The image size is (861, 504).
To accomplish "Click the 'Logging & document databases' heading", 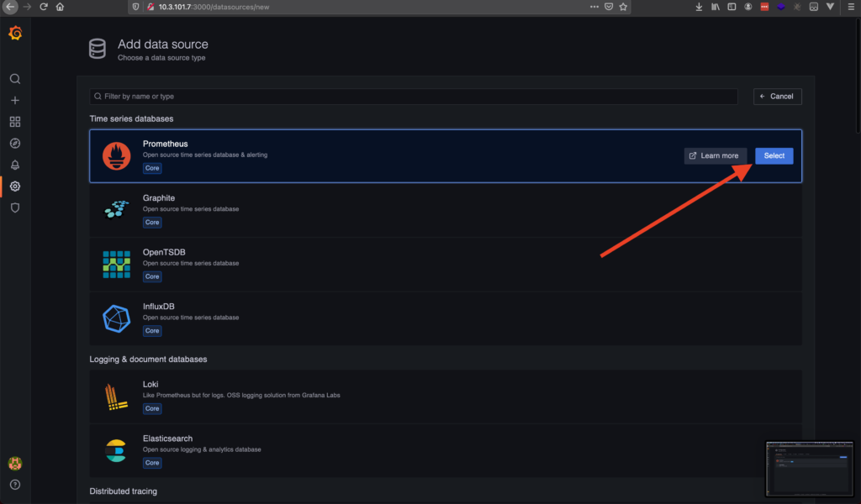I will click(148, 360).
